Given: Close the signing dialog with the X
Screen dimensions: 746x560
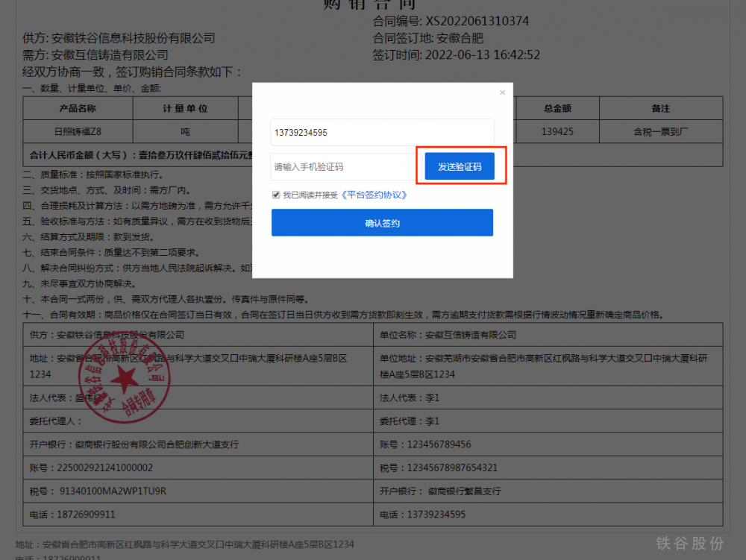Looking at the screenshot, I should coord(502,92).
